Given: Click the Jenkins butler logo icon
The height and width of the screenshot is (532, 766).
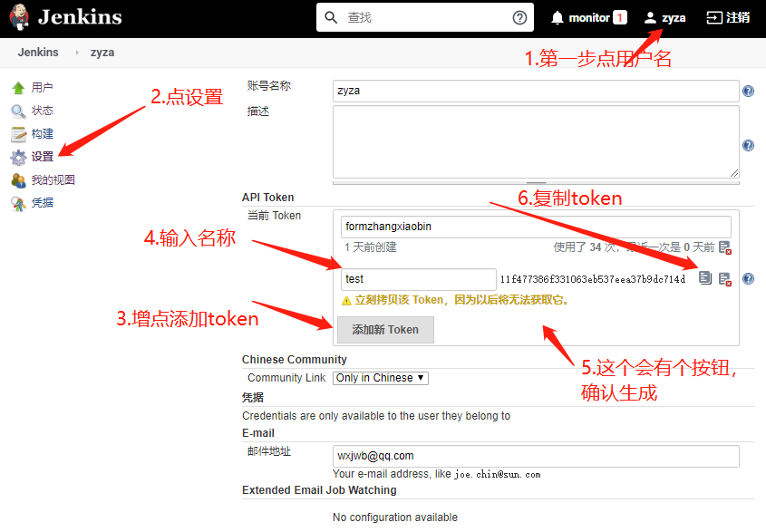Looking at the screenshot, I should click(x=19, y=17).
